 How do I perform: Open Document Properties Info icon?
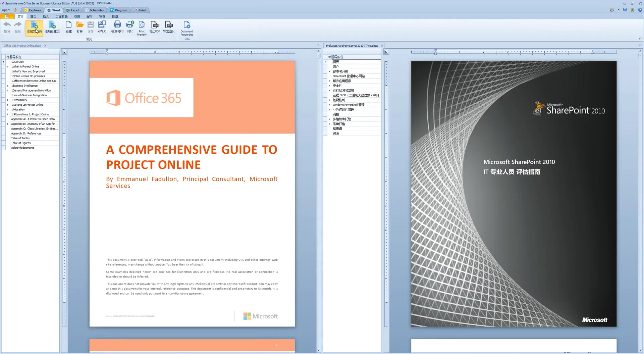187,27
